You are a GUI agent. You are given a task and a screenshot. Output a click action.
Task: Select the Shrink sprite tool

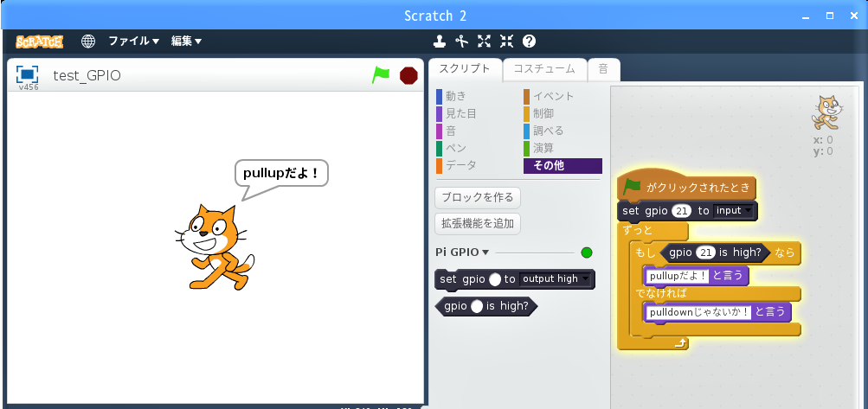506,41
